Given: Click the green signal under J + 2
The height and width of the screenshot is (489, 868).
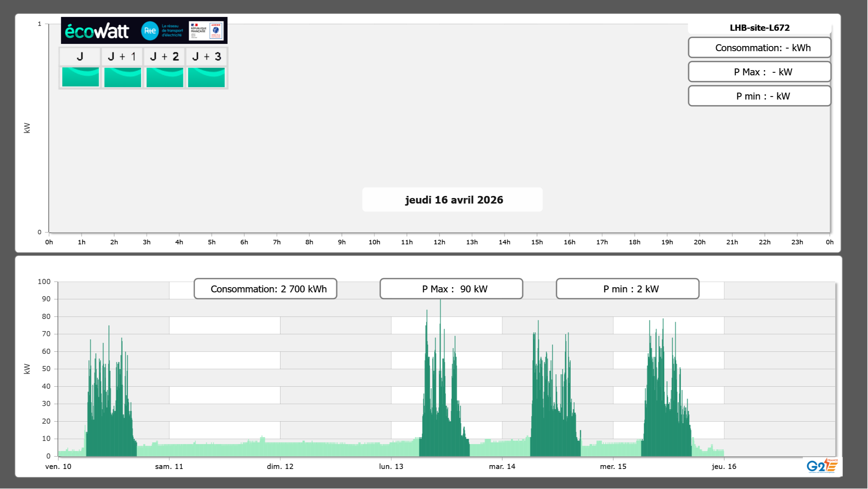Looking at the screenshot, I should coord(165,77).
